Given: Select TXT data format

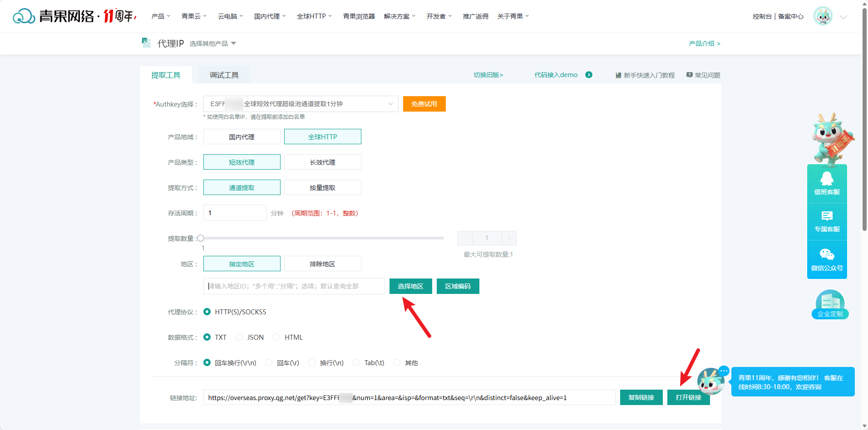Looking at the screenshot, I should coord(207,337).
